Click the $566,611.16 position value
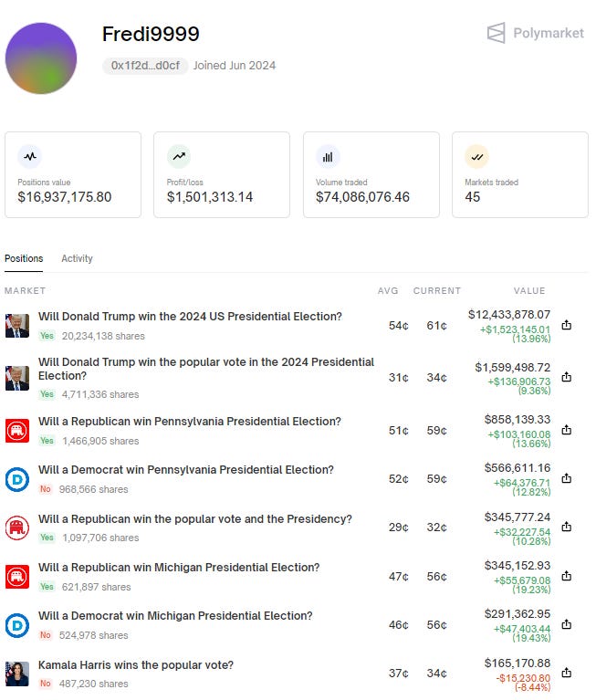The image size is (596, 700). point(518,467)
